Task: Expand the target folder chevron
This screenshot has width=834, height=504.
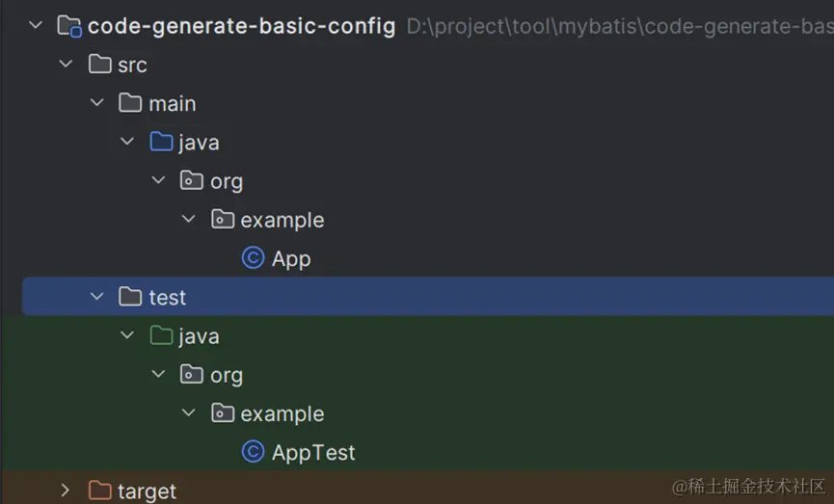Action: click(x=65, y=491)
